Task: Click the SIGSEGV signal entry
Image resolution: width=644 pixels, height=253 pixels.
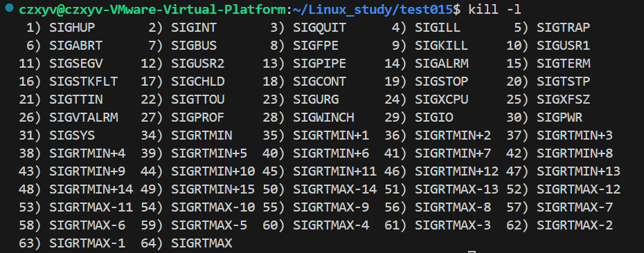Action: coord(76,64)
